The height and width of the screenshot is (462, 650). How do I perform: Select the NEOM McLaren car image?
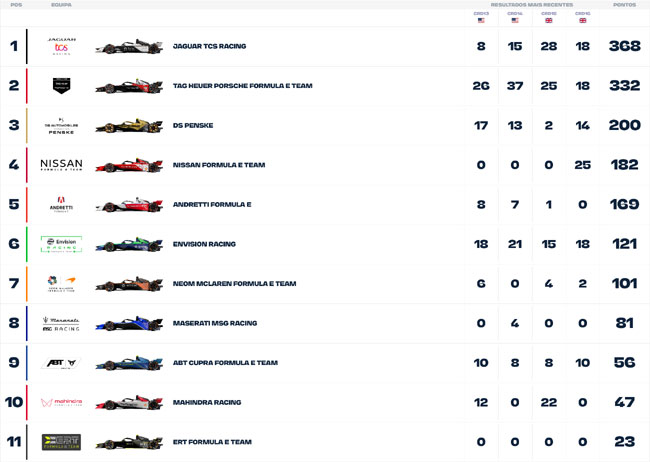[129, 284]
